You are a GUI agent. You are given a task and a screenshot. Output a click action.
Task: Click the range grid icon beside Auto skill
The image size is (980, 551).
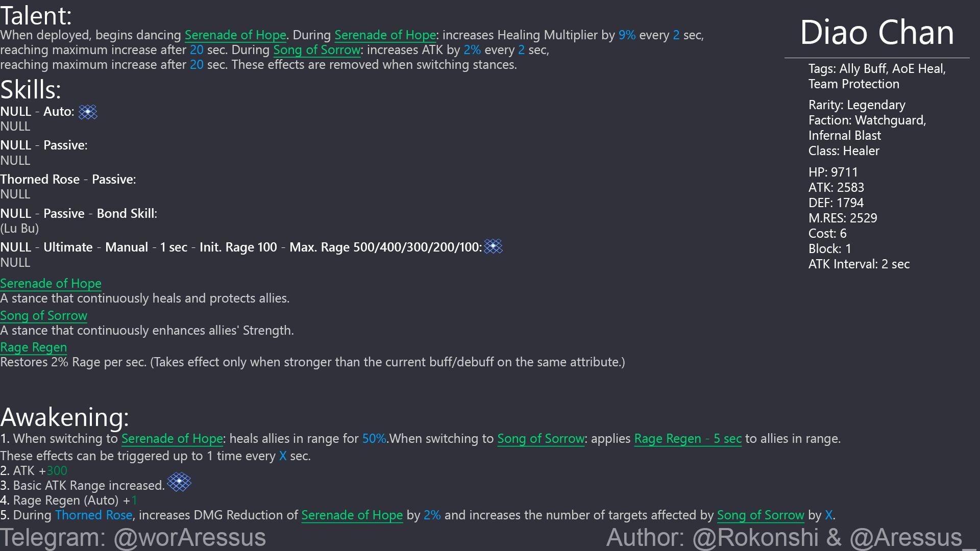click(x=88, y=112)
